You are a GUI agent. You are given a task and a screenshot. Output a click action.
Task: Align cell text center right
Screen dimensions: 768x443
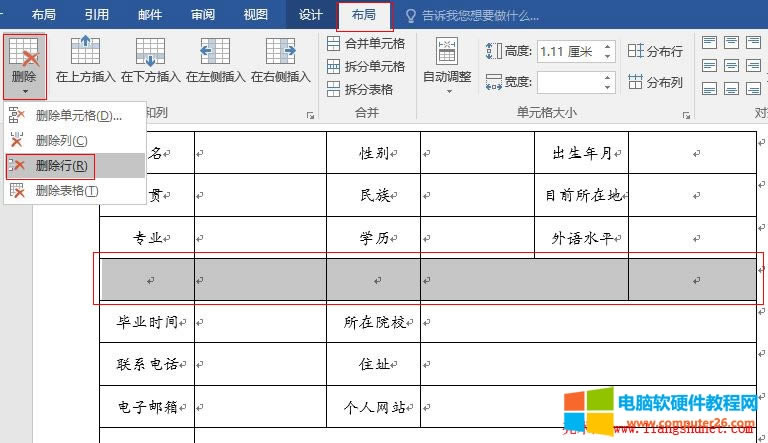click(753, 65)
